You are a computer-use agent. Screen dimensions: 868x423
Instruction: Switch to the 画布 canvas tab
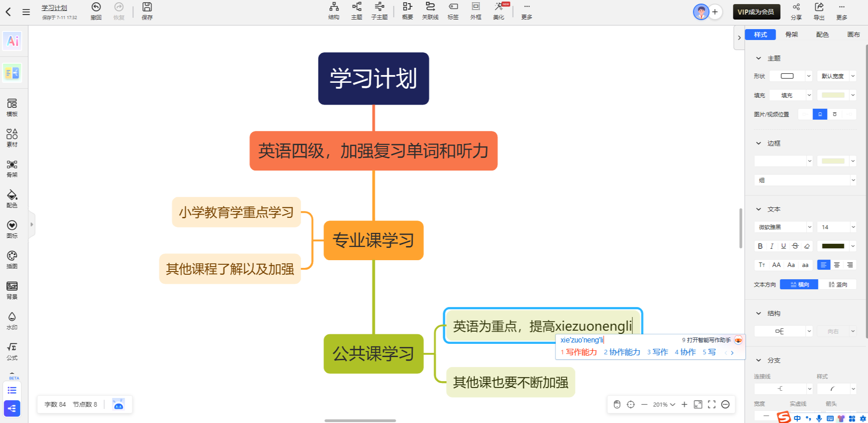coord(853,35)
